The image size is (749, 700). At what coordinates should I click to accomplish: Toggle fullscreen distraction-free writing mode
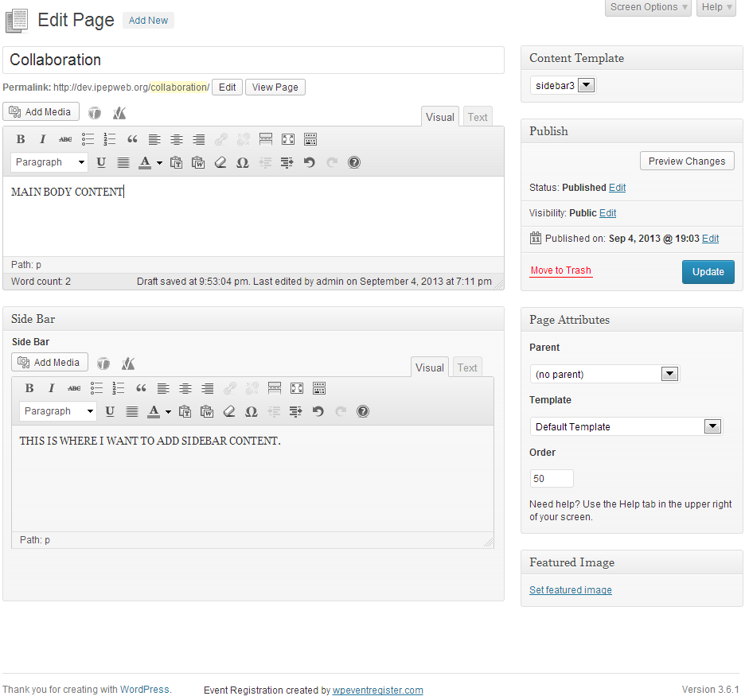click(288, 138)
